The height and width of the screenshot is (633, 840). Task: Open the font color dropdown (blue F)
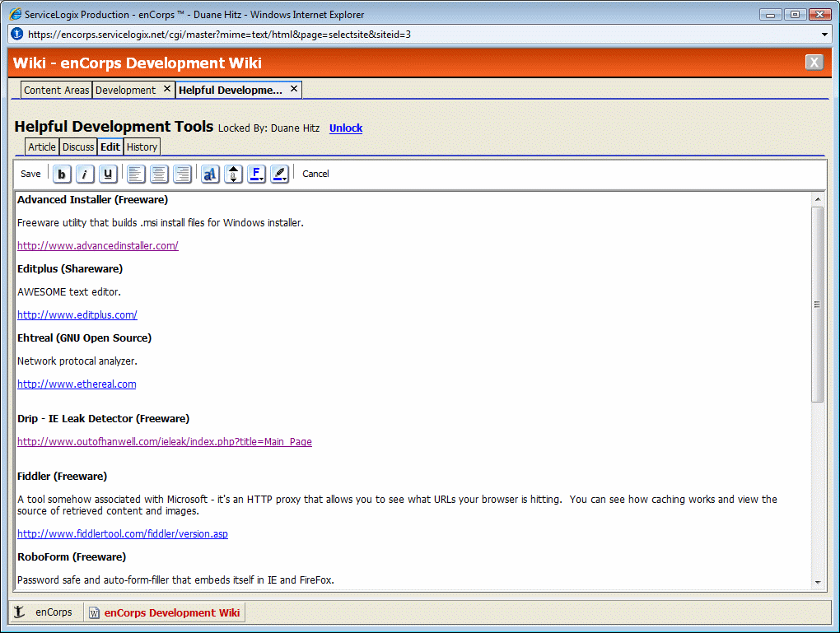coord(257,174)
